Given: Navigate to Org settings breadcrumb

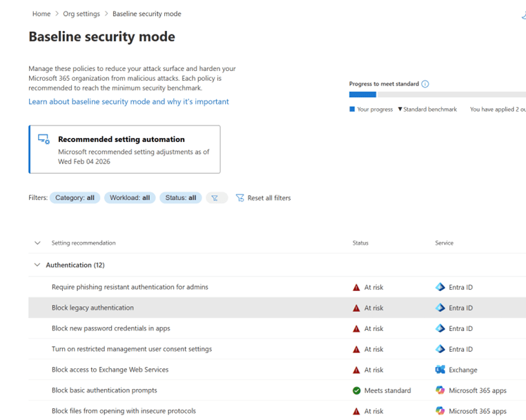Looking at the screenshot, I should click(x=81, y=14).
